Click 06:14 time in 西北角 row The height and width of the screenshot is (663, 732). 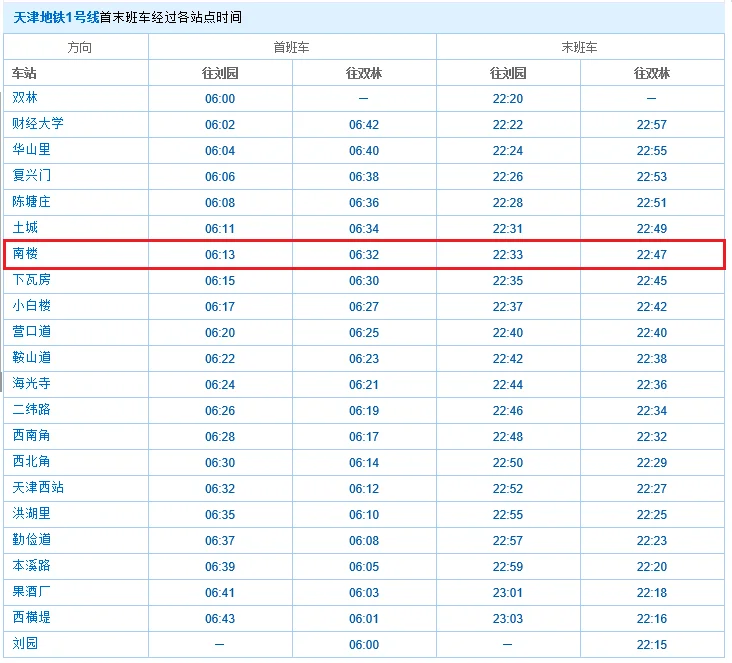click(x=364, y=463)
